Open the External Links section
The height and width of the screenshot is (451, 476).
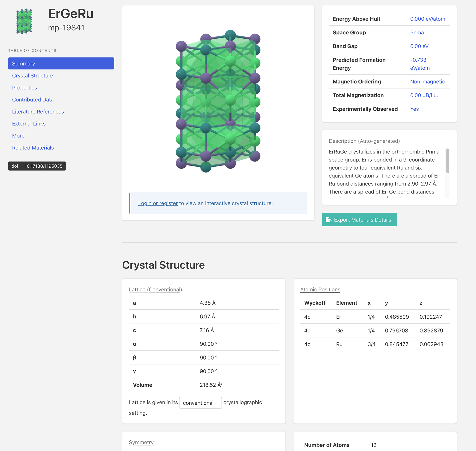(29, 123)
